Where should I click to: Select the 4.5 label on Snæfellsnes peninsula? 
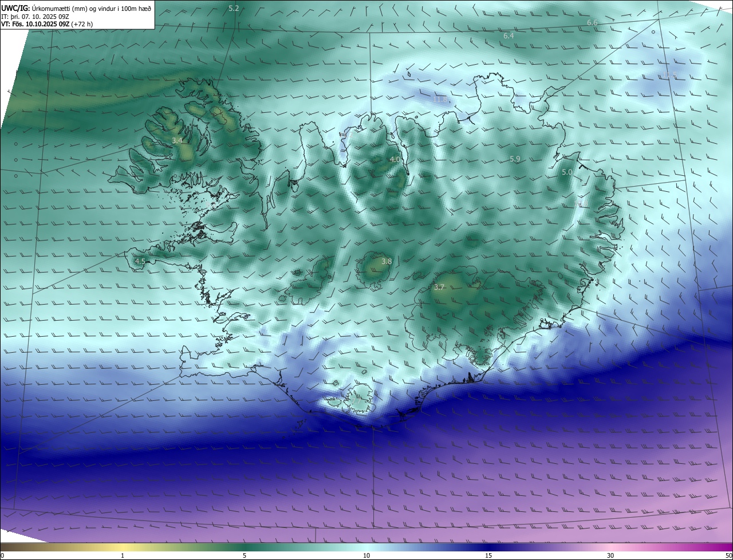tap(140, 262)
